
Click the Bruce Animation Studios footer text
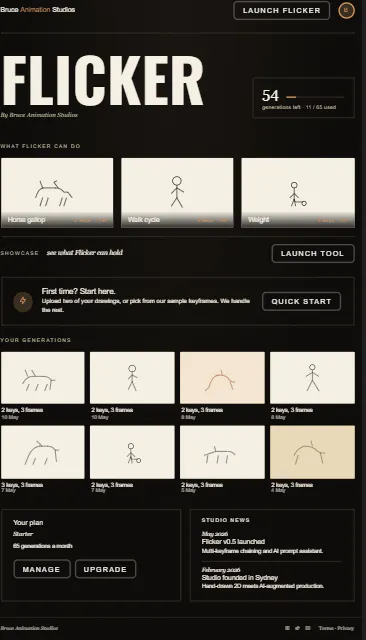(x=29, y=628)
